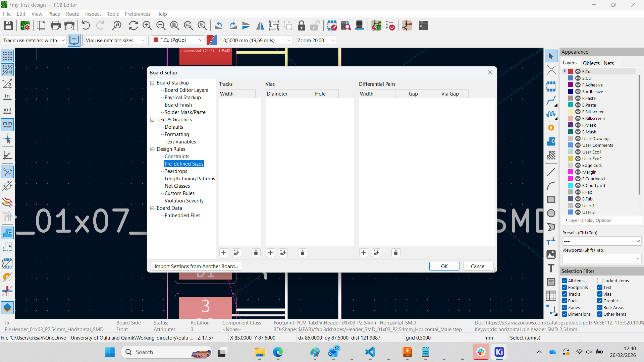
Task: Switch to the Objects tab
Action: pyautogui.click(x=591, y=63)
